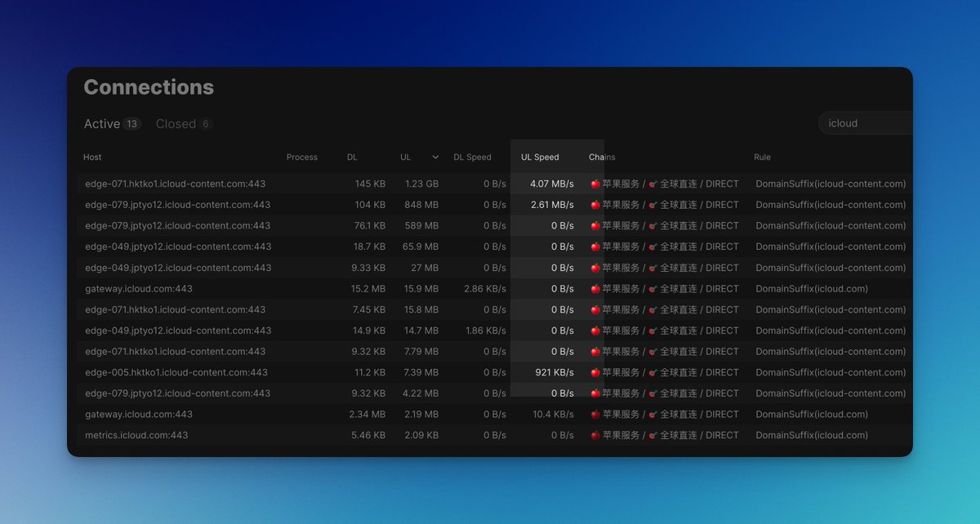Select the gateway.icloud.com row with 15.2 MB download

[x=495, y=288]
